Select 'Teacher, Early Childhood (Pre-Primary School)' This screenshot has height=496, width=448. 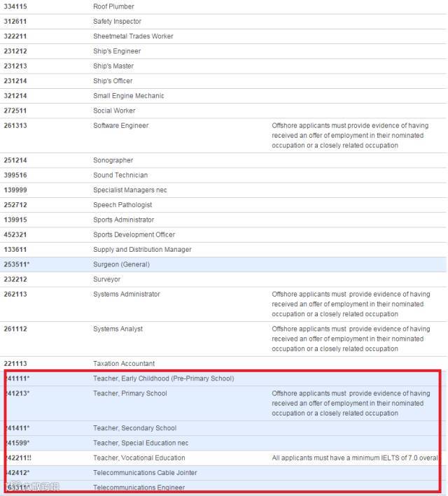coord(163,378)
